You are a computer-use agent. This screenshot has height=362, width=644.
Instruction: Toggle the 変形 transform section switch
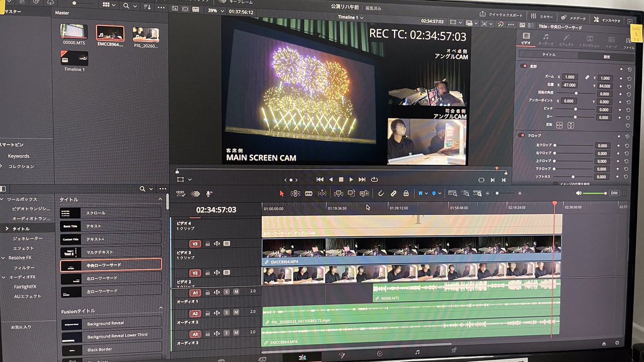[x=524, y=66]
